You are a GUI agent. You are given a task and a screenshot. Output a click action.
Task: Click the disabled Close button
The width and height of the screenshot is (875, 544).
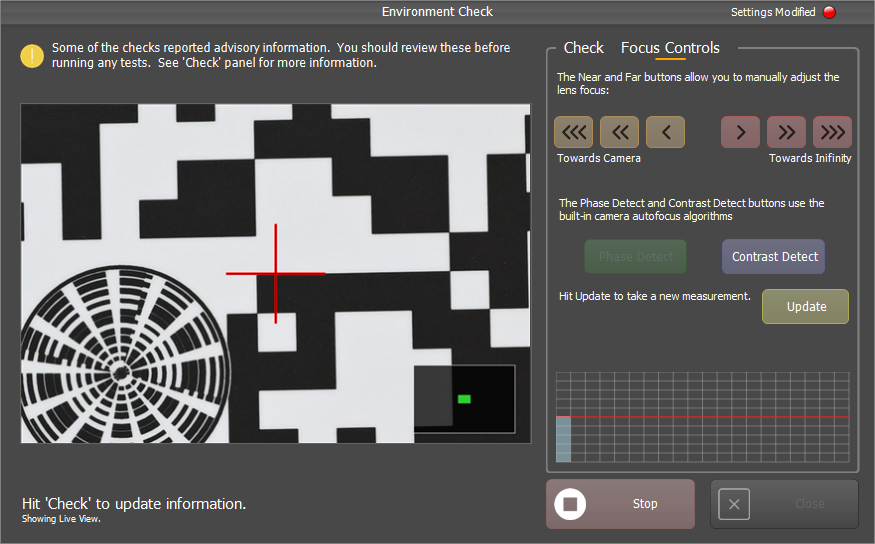pos(784,504)
